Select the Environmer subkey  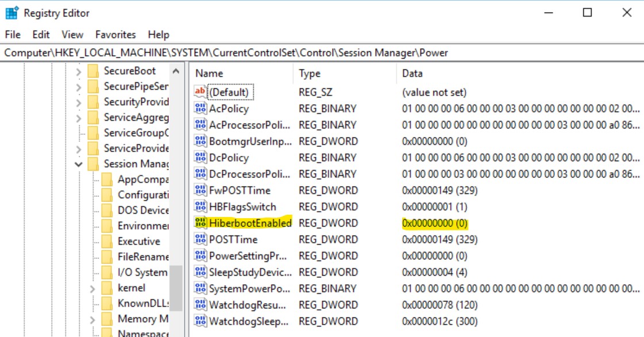point(143,226)
